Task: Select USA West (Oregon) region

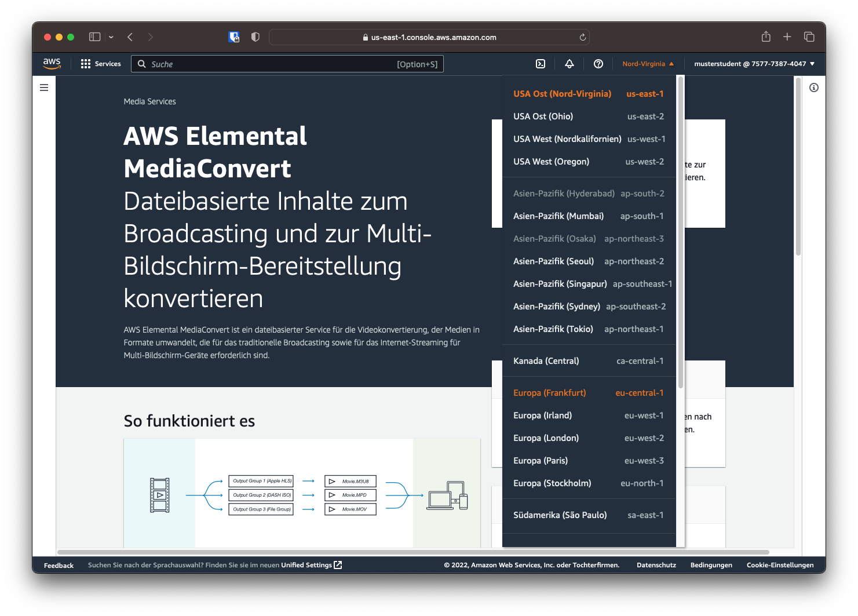Action: tap(589, 162)
